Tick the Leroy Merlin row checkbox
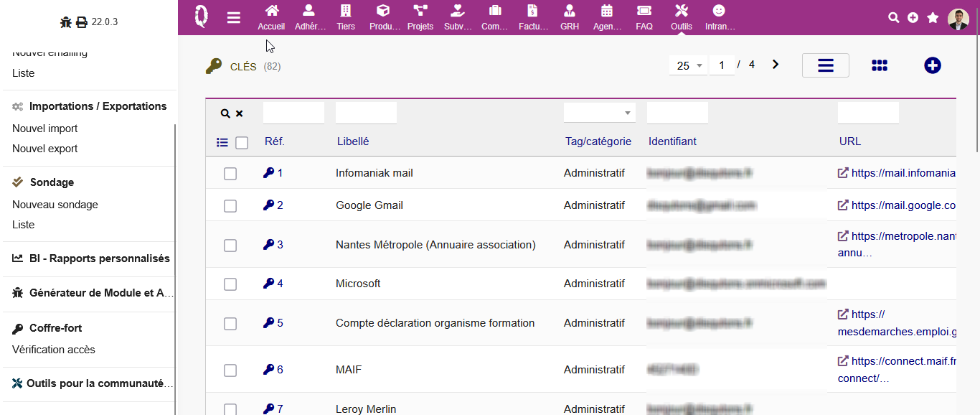Viewport: 980px width, 415px height. [230, 409]
